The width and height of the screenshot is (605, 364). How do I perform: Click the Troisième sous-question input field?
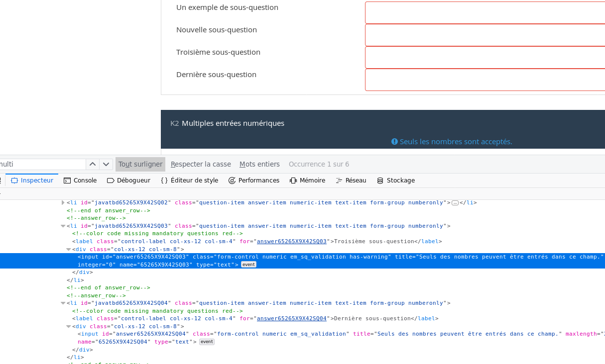coord(484,57)
